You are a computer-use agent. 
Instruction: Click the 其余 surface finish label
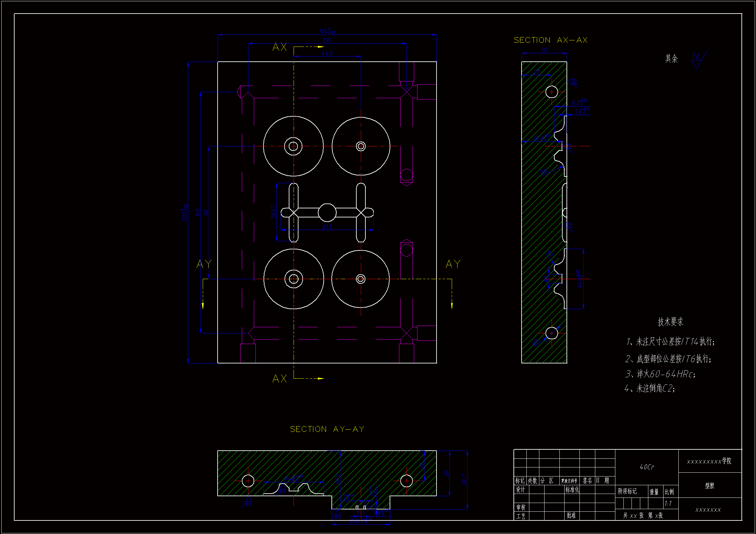[x=671, y=58]
